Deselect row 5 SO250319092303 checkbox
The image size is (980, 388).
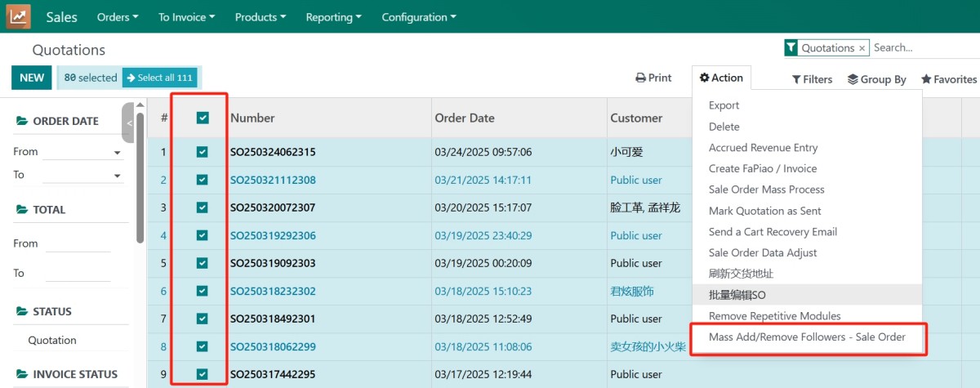click(x=203, y=263)
